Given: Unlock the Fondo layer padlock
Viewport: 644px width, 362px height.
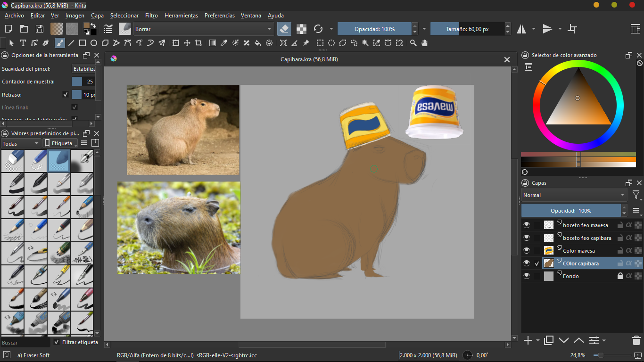Looking at the screenshot, I should pos(620,276).
